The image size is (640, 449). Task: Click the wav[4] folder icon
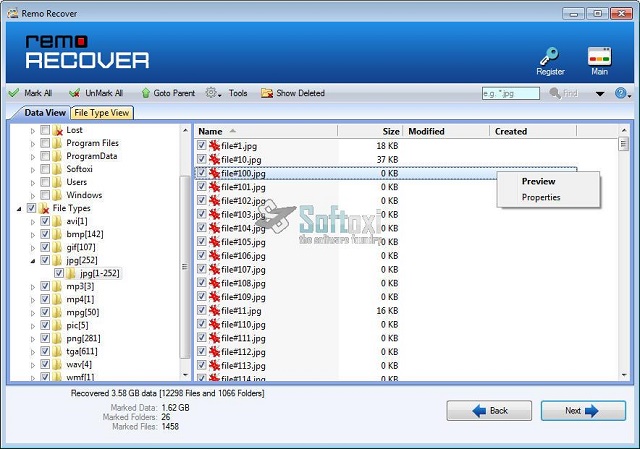coord(58,365)
